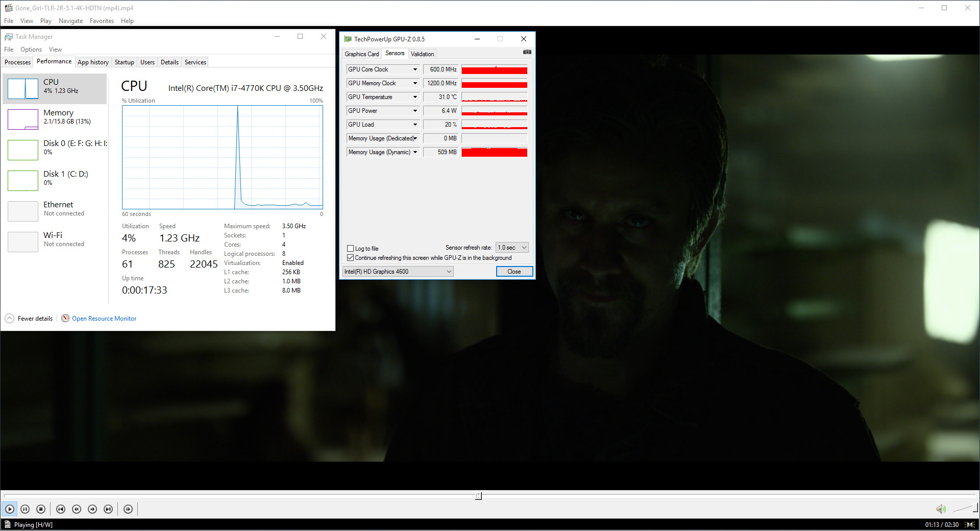Click the media player title bar icon
980x531 pixels.
click(x=8, y=8)
